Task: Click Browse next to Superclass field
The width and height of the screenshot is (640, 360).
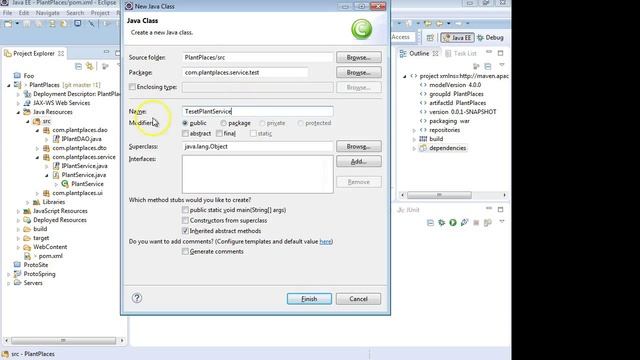Action: point(359,146)
